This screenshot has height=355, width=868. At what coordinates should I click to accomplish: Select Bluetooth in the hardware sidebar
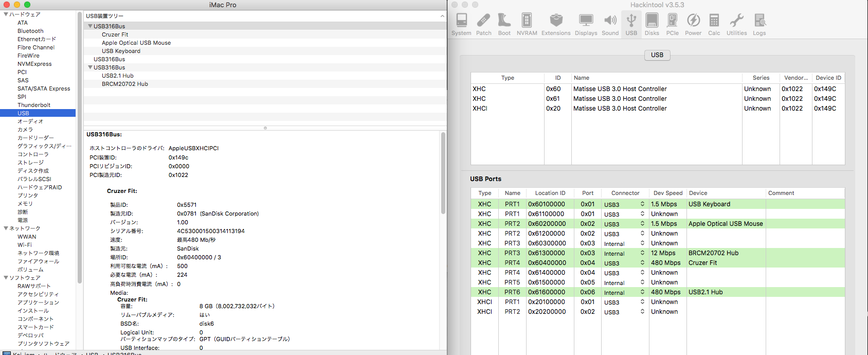(x=30, y=31)
